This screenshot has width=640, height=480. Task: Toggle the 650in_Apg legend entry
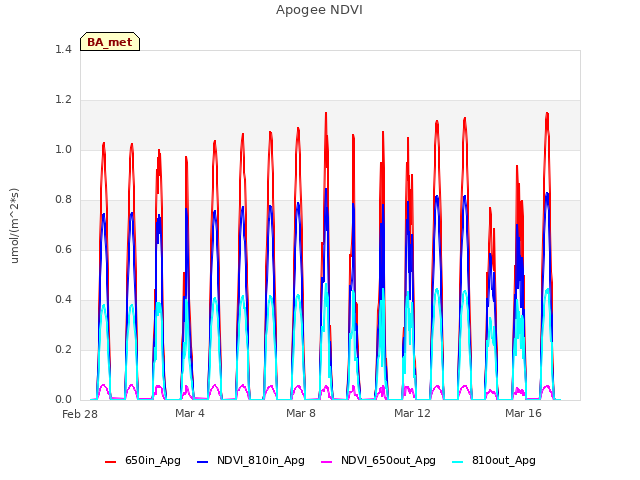(x=142, y=461)
